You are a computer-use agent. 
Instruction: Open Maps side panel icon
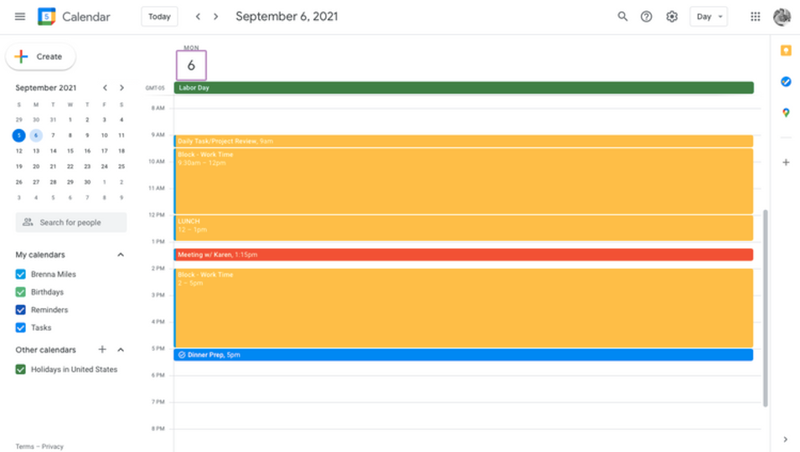pos(786,112)
